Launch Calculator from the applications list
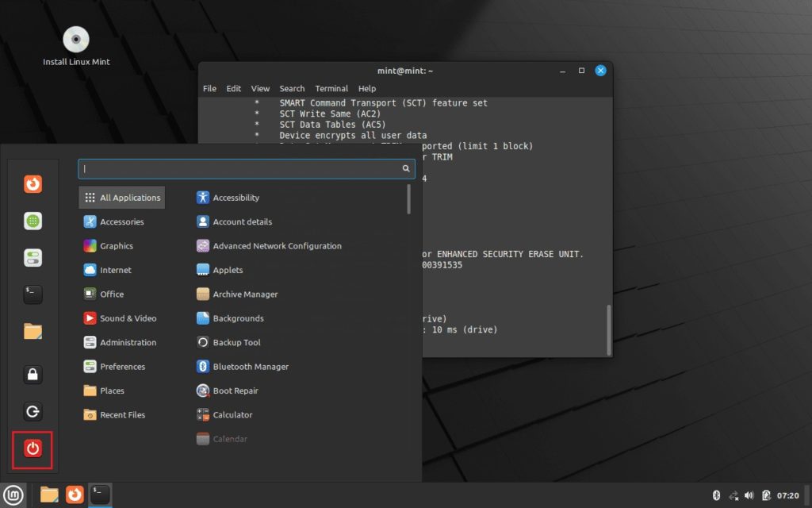Image resolution: width=812 pixels, height=508 pixels. (224, 414)
